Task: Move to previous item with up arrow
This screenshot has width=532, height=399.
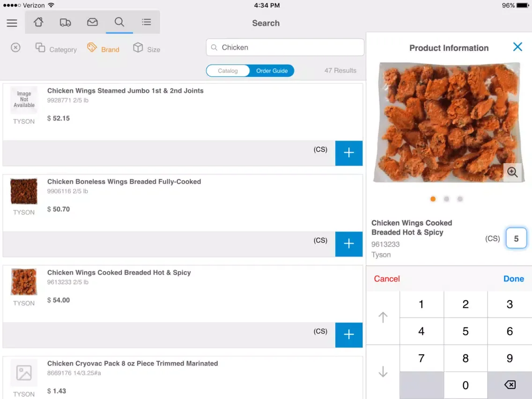Action: pyautogui.click(x=383, y=318)
